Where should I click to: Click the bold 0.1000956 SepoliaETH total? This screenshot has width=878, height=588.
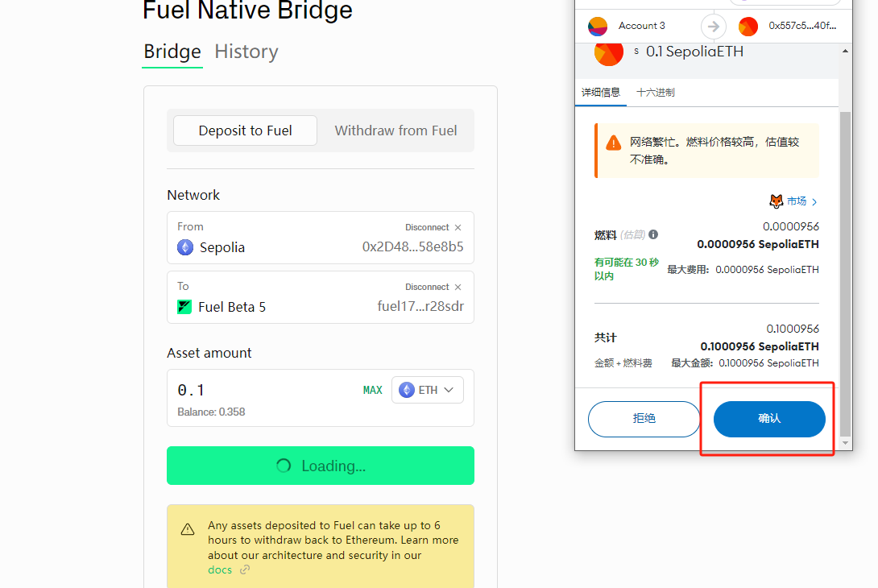click(760, 346)
